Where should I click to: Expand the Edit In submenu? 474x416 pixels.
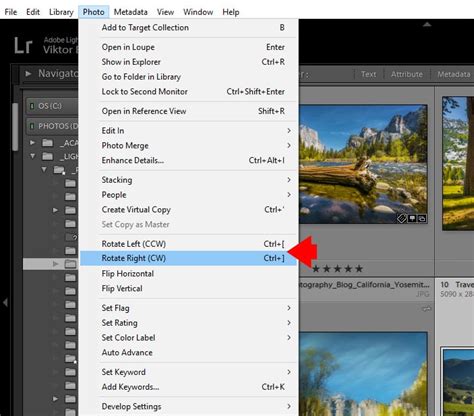(x=188, y=131)
